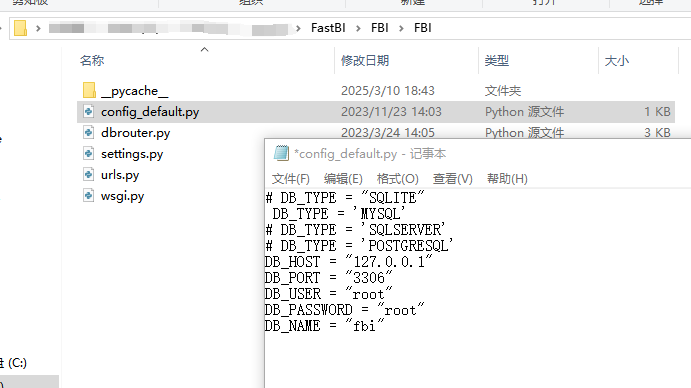Click the date 2025/3/10 18:43

click(x=388, y=91)
